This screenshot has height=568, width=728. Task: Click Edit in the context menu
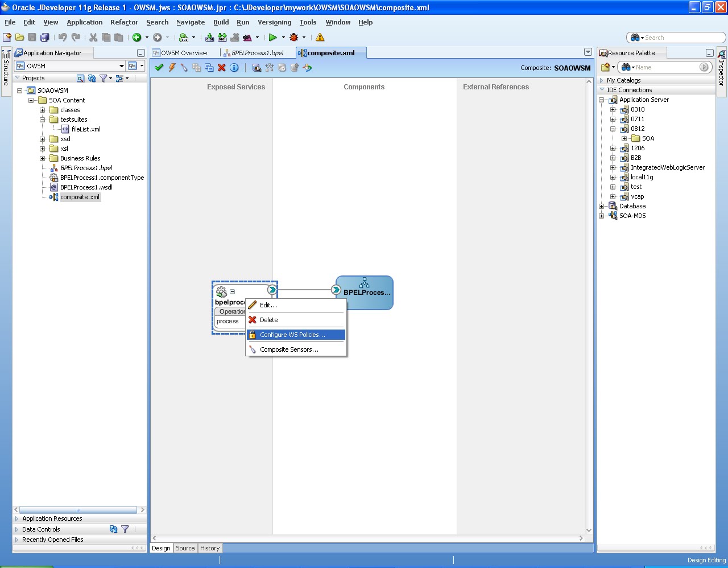267,304
